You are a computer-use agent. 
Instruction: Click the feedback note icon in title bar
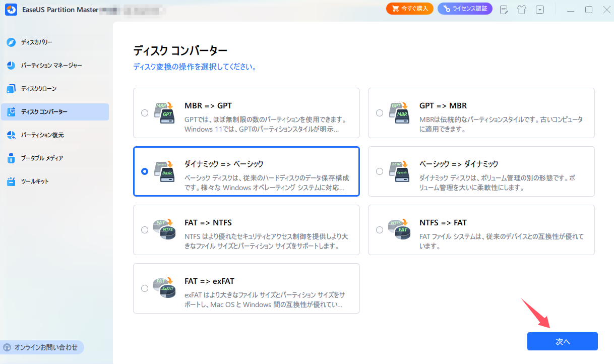(504, 9)
